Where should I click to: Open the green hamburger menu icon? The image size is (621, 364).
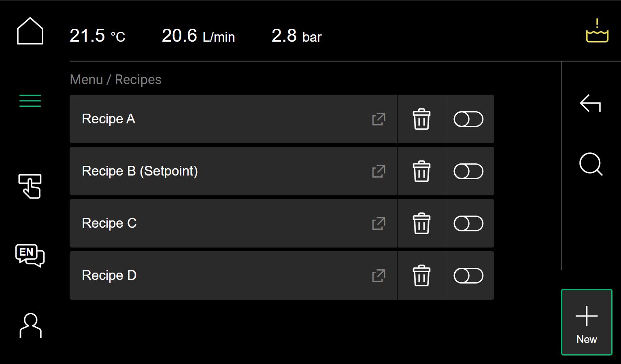tap(30, 101)
